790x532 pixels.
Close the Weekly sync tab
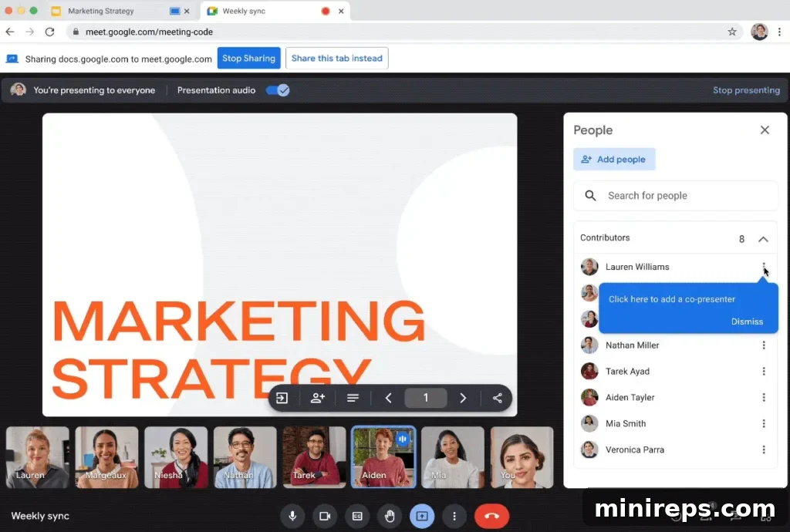[341, 11]
